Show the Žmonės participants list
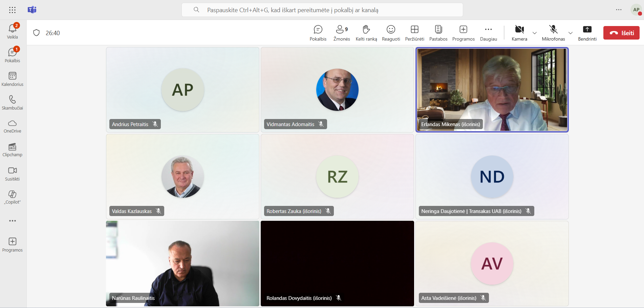This screenshot has height=308, width=644. [341, 33]
